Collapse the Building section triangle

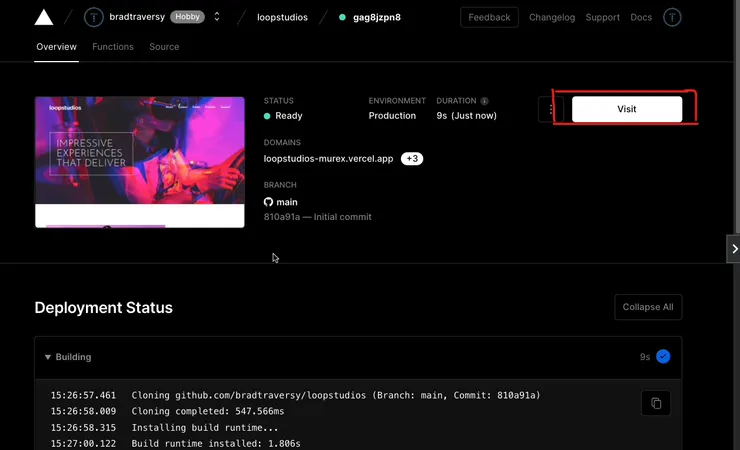(48, 357)
